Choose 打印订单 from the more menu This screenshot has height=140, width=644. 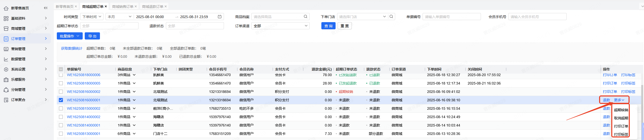[x=621, y=126]
